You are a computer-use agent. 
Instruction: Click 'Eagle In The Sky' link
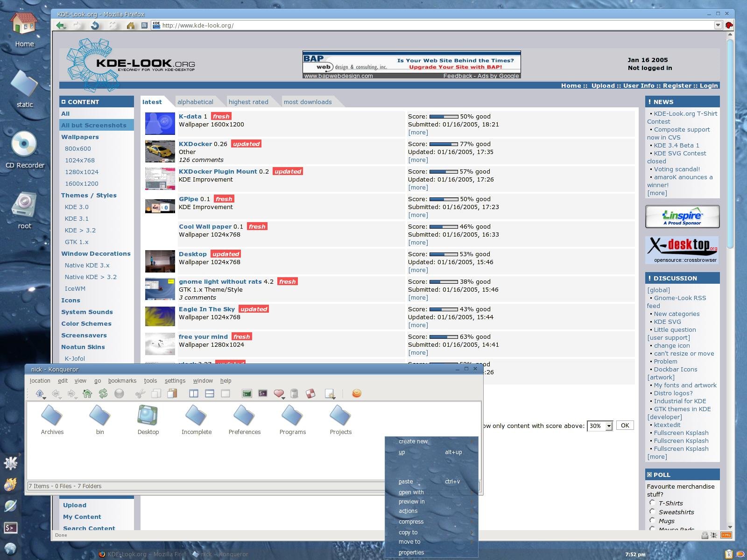(x=207, y=309)
